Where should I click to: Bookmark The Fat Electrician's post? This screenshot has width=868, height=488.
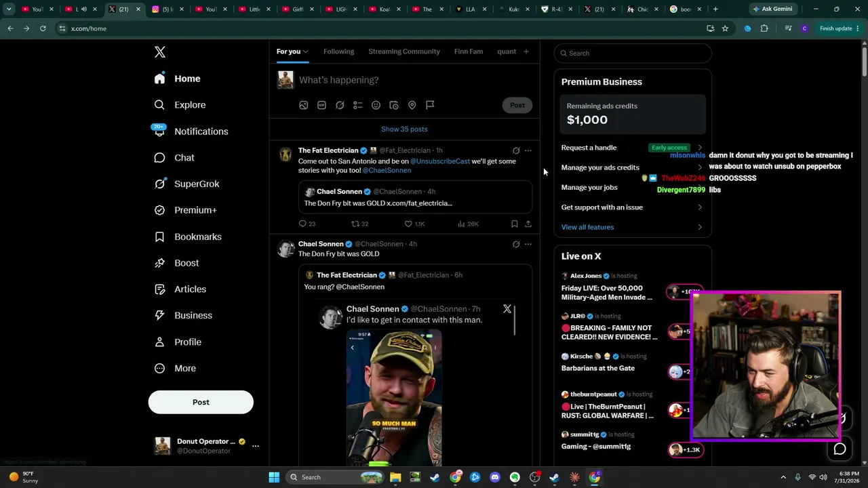(x=515, y=224)
